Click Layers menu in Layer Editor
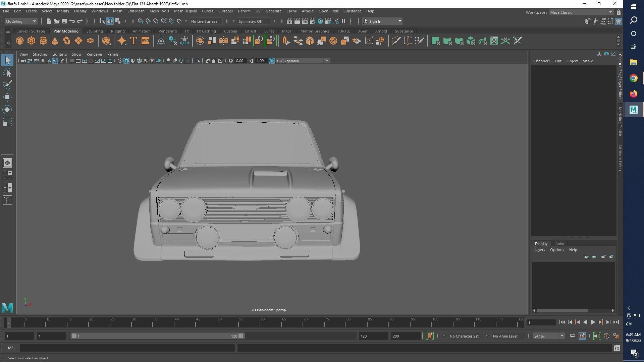The height and width of the screenshot is (362, 644). click(540, 250)
